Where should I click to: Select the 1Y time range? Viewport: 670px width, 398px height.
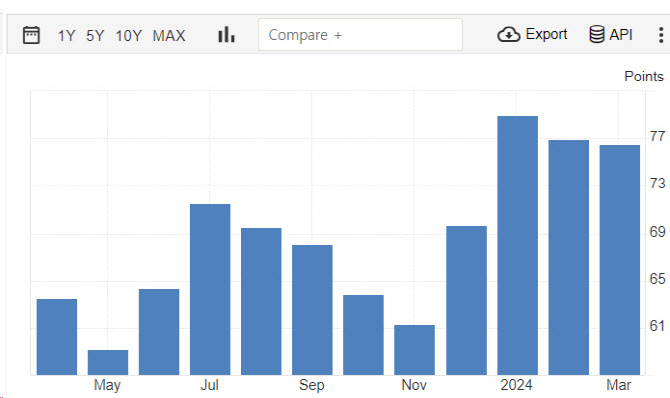(66, 35)
